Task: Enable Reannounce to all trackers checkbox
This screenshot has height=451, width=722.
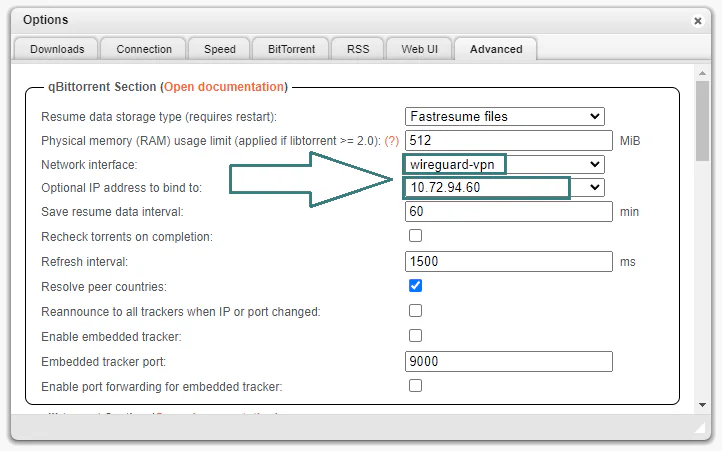Action: 415,310
